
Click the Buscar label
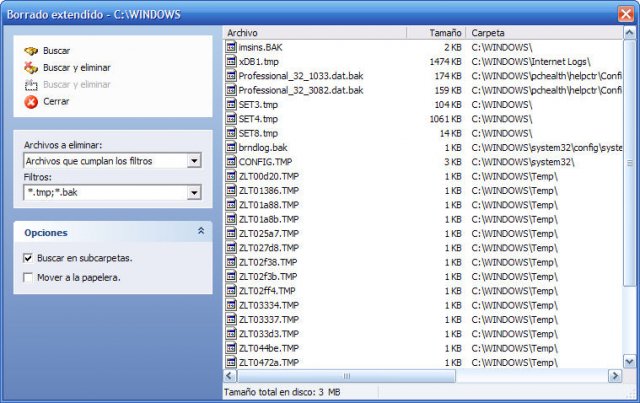coord(56,51)
